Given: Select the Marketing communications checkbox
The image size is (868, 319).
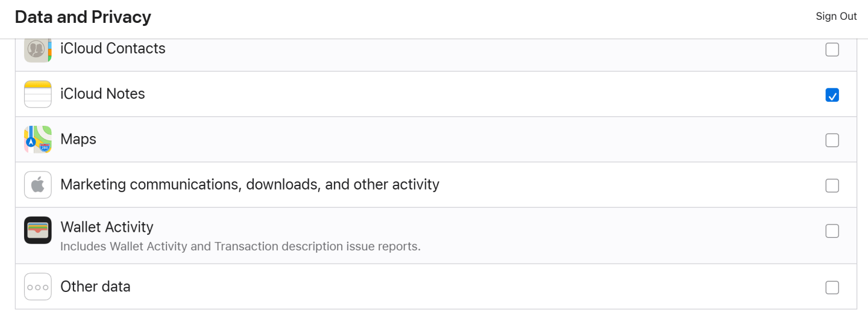Looking at the screenshot, I should 832,185.
